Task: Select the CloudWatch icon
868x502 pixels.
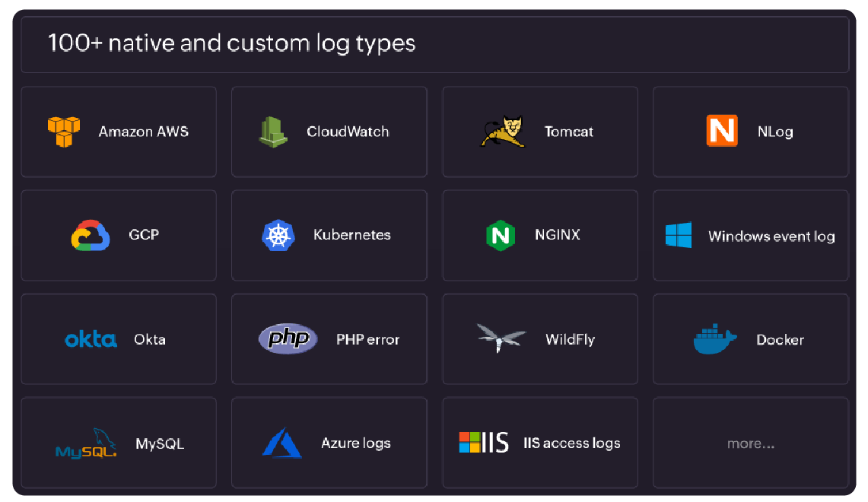Action: (274, 131)
